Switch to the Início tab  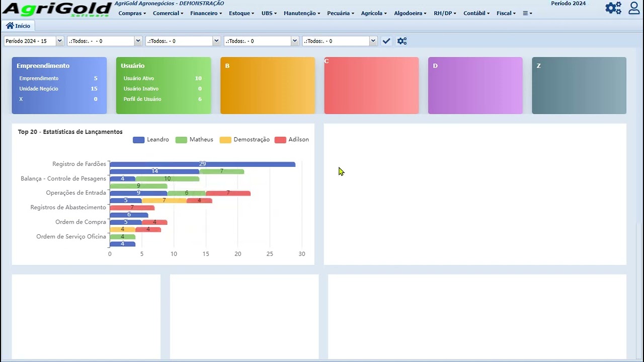(x=18, y=26)
